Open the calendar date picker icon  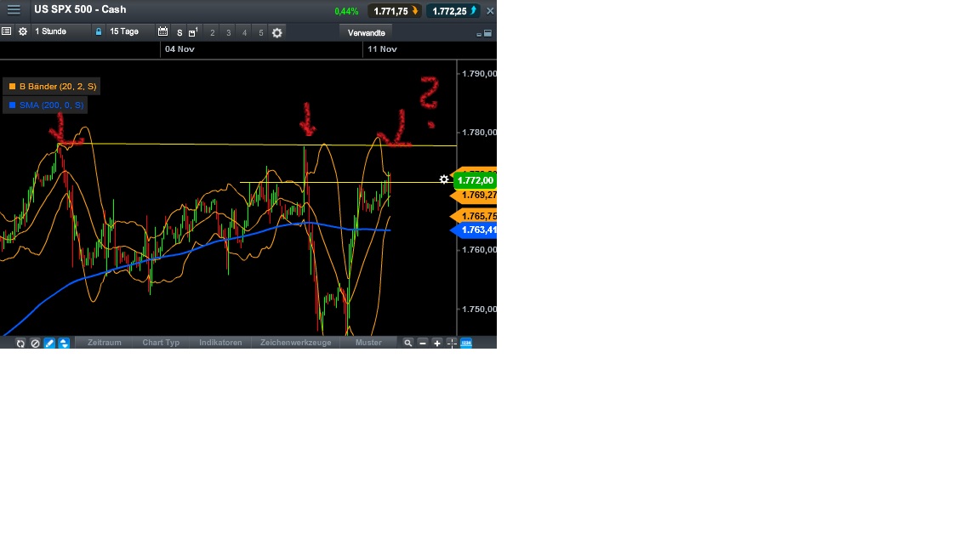[162, 31]
